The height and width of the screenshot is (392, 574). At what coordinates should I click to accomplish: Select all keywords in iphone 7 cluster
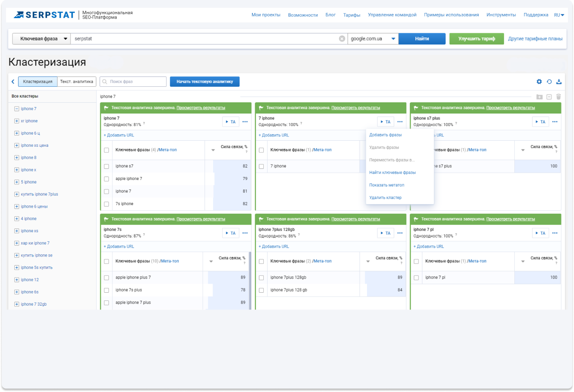pos(106,150)
